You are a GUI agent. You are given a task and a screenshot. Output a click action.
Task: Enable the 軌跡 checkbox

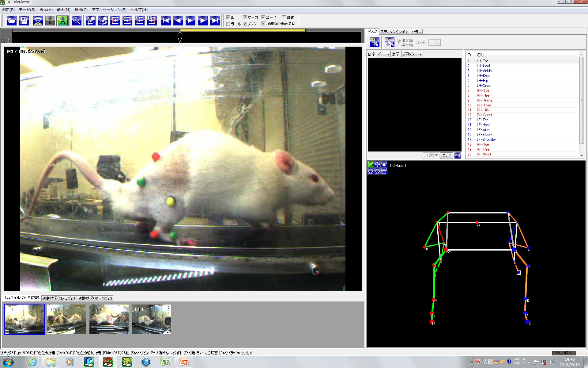coord(284,17)
